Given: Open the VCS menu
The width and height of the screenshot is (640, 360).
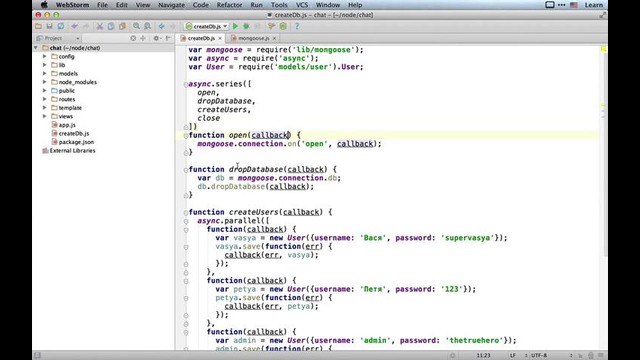Looking at the screenshot, I should pyautogui.click(x=302, y=5).
